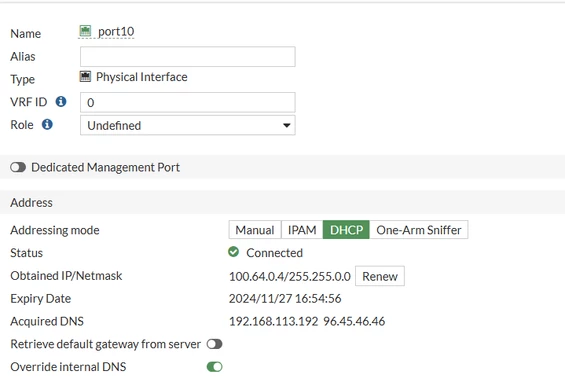Select One-Arm Sniffer addressing mode

pyautogui.click(x=419, y=230)
